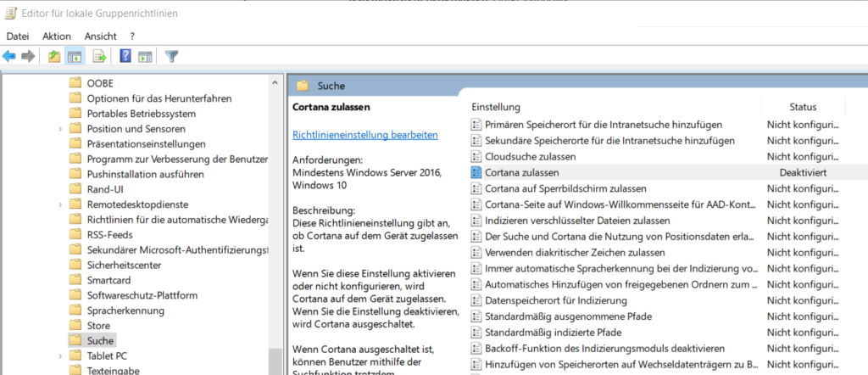Select 'Der Suche und Cortana die Nutzung' policy

pos(620,237)
